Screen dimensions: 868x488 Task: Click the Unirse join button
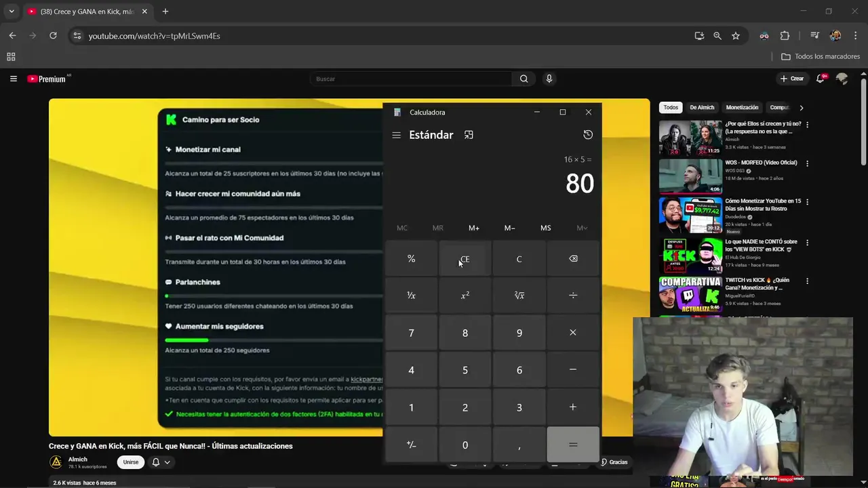pyautogui.click(x=131, y=462)
